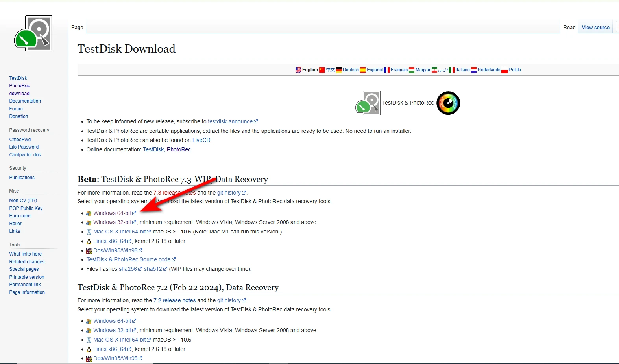Click the TestDisk & PhotoRec disk logo image
619x364 pixels.
tap(368, 103)
